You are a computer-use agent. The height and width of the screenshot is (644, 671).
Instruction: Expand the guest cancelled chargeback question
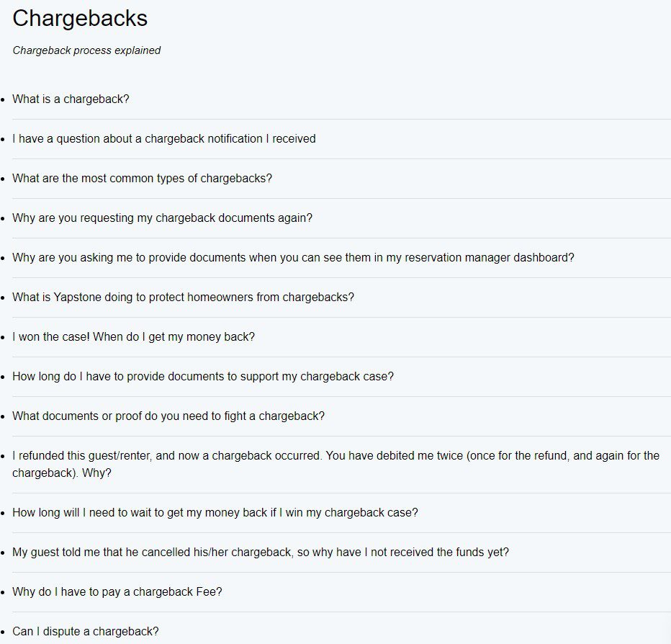pyautogui.click(x=261, y=553)
